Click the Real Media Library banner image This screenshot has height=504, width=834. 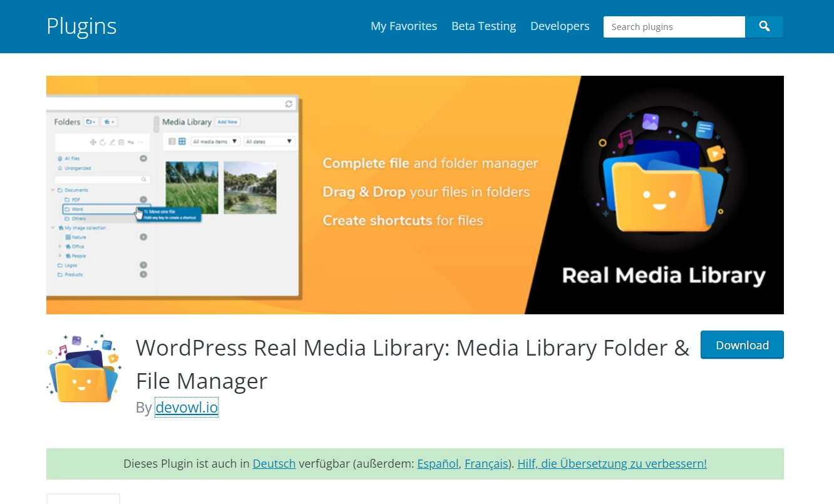(x=415, y=195)
